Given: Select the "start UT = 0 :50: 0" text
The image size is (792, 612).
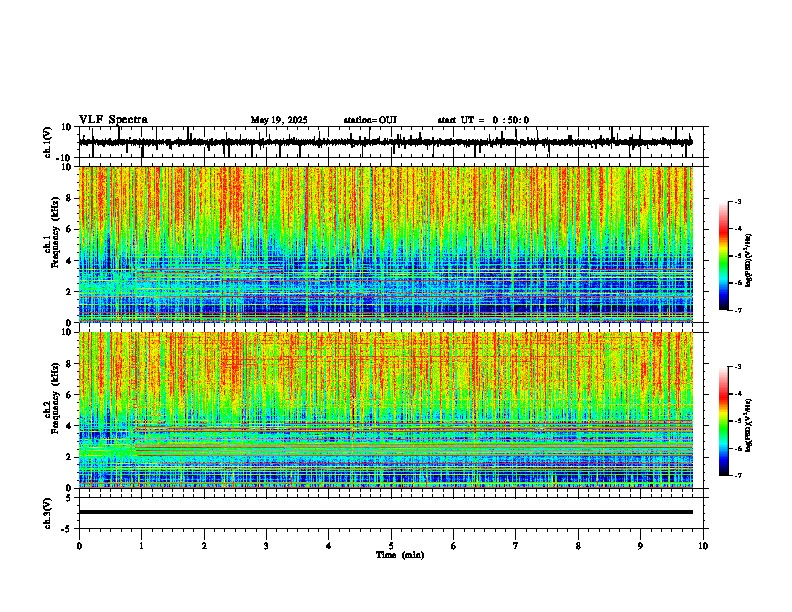Looking at the screenshot, I should point(483,120).
